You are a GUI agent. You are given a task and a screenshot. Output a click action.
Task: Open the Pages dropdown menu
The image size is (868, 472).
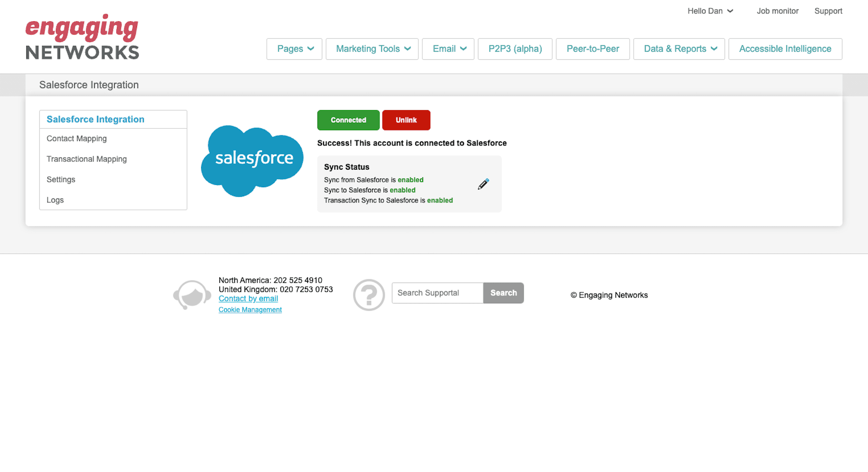[x=294, y=49]
